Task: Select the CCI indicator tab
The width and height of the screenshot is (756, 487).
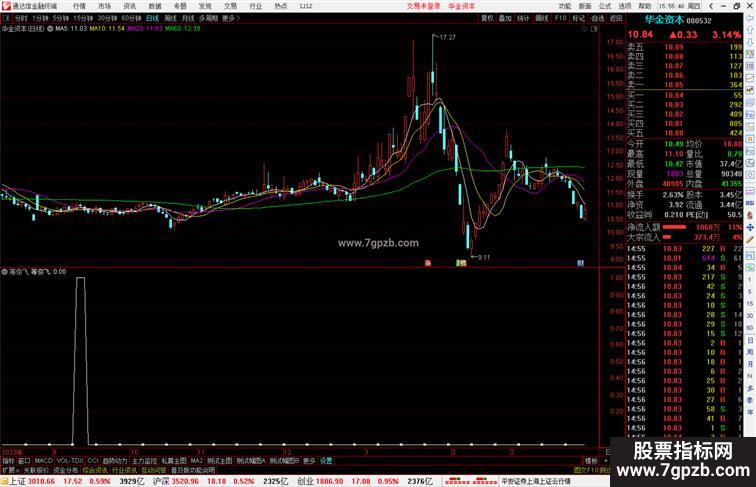Action: pyautogui.click(x=93, y=461)
